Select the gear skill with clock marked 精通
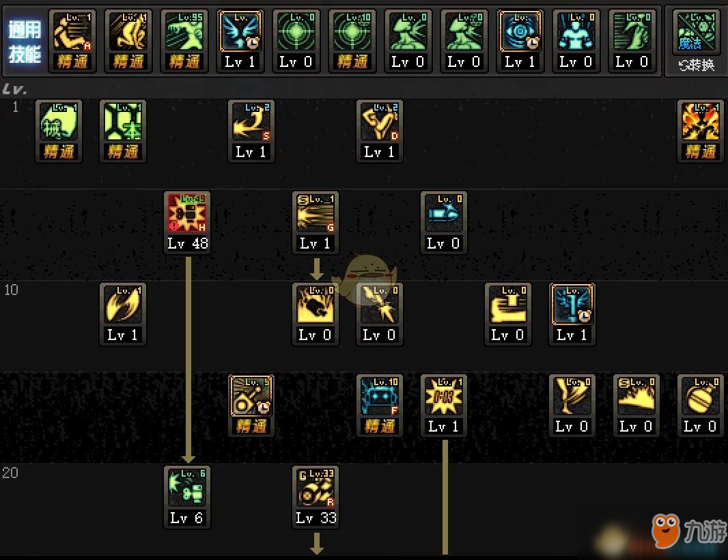The width and height of the screenshot is (728, 560). pos(251,406)
